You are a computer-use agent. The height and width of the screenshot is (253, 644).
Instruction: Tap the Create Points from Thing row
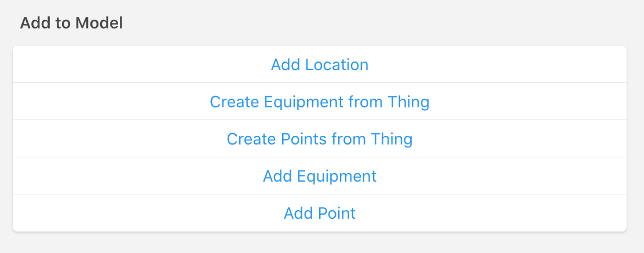[x=320, y=139]
